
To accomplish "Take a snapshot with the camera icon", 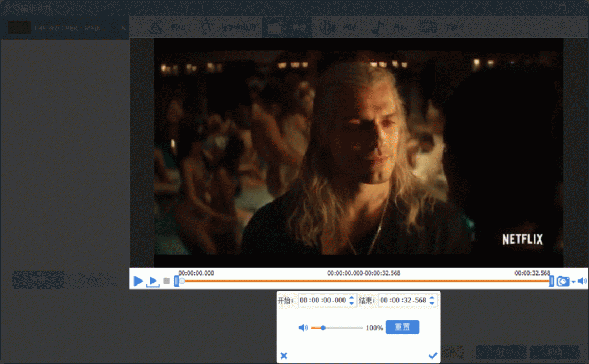I will click(563, 281).
